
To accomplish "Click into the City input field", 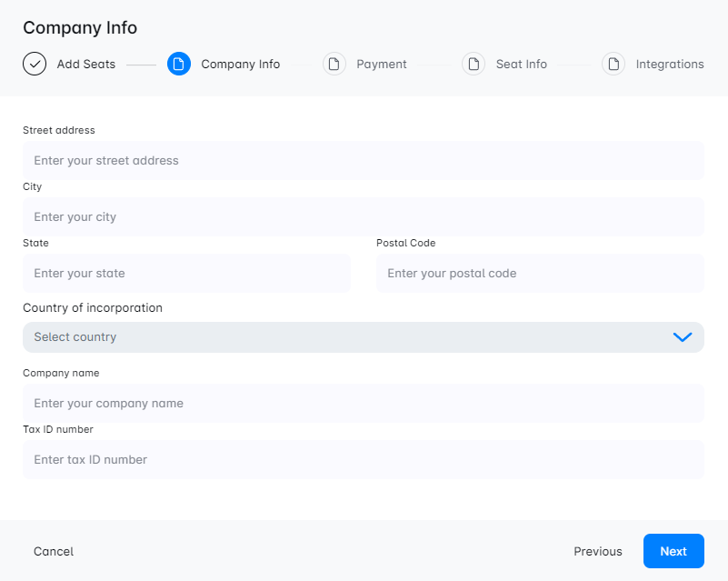I will tap(363, 217).
